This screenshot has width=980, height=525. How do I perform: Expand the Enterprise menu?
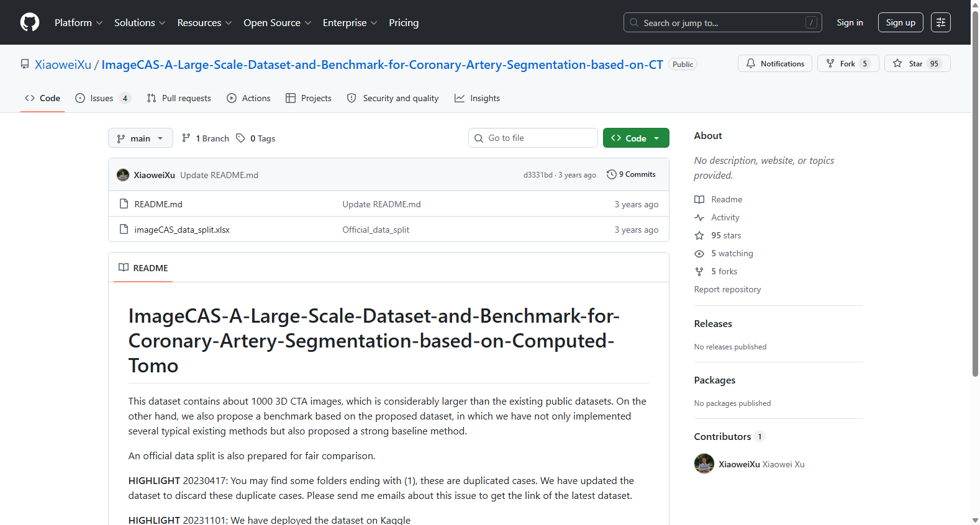pyautogui.click(x=350, y=22)
